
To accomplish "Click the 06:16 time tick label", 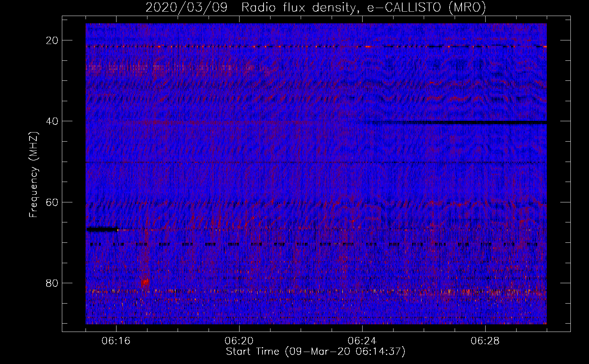I will click(x=116, y=341).
